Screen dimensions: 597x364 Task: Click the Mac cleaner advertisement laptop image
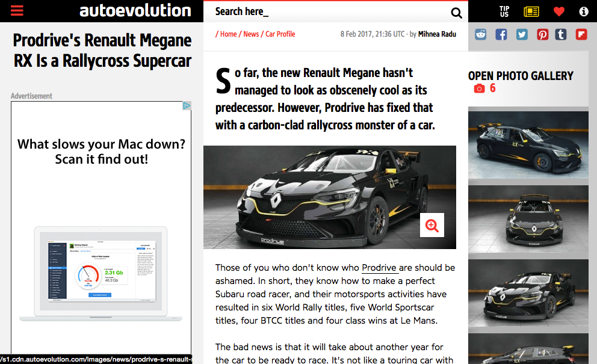(x=101, y=273)
